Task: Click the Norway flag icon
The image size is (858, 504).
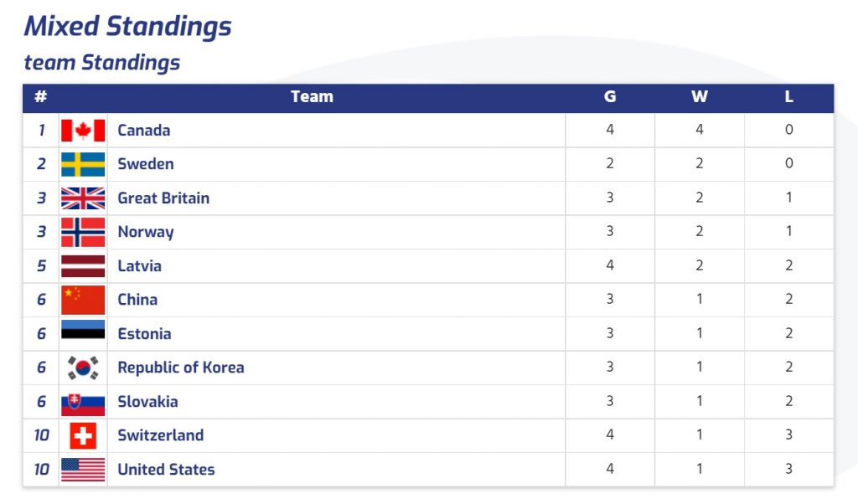Action: click(83, 232)
